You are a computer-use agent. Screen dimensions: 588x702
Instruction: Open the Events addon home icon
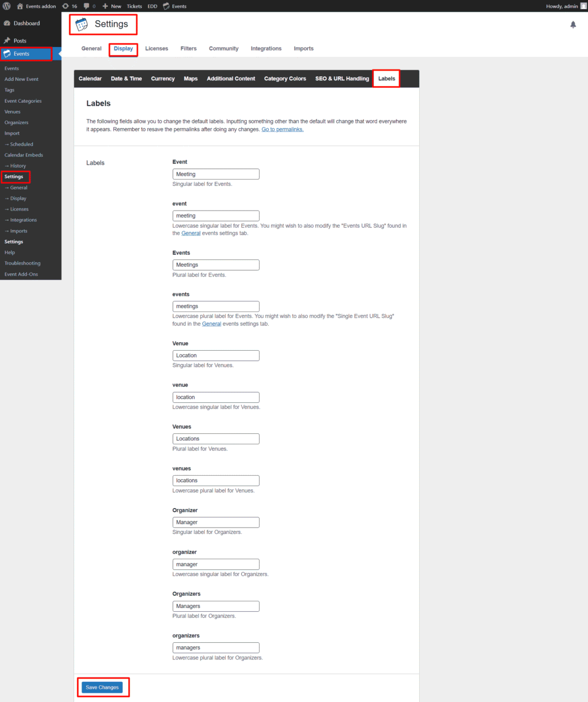[20, 6]
